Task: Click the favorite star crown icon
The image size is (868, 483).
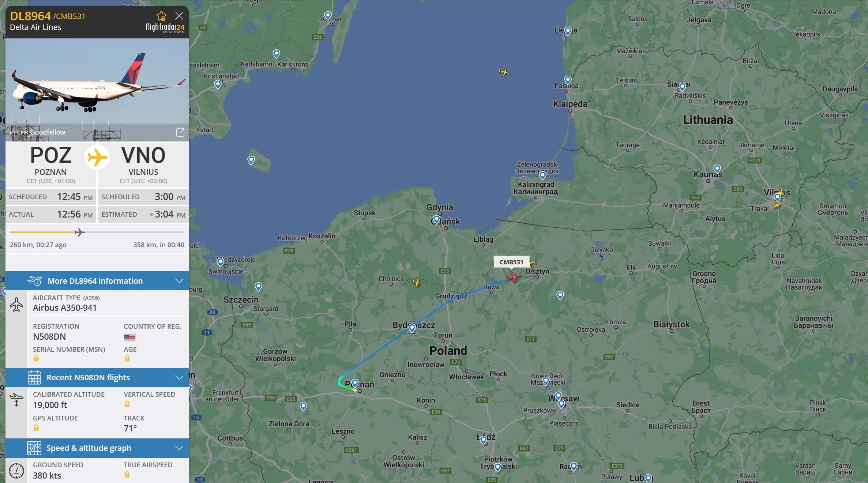Action: [x=161, y=16]
